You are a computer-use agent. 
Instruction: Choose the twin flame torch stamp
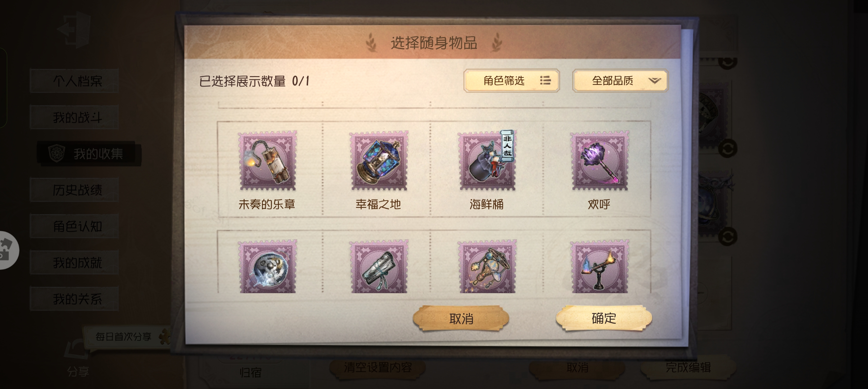(x=600, y=267)
